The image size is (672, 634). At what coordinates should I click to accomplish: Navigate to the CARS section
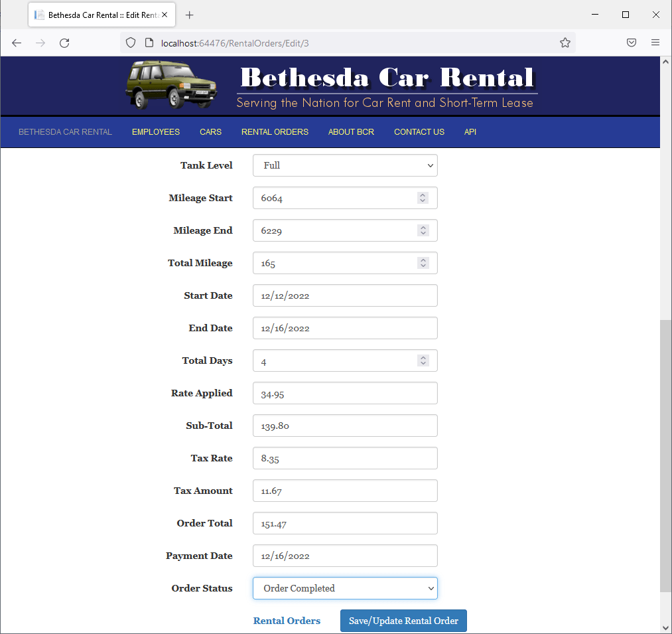click(x=210, y=132)
